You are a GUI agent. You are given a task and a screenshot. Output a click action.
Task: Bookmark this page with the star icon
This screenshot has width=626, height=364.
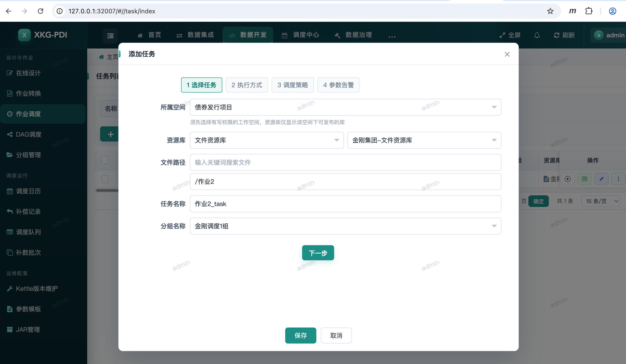pyautogui.click(x=550, y=11)
